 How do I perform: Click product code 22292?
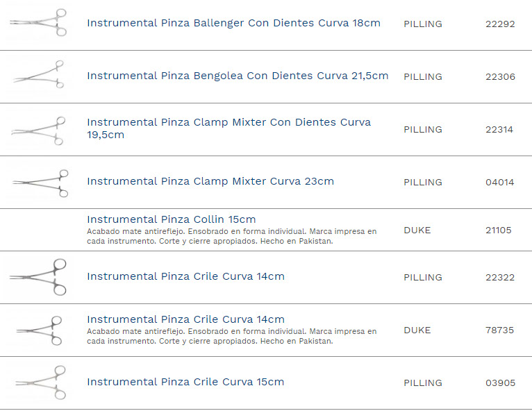[500, 24]
